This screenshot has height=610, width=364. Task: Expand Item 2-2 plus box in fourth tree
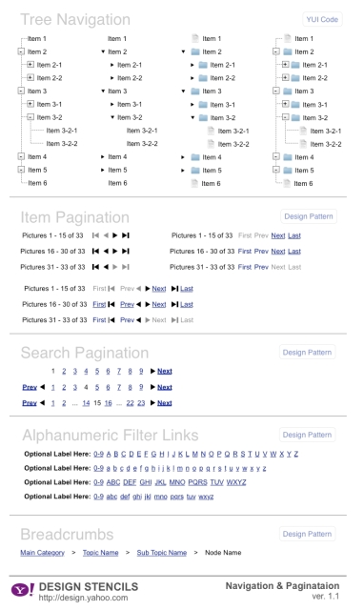click(x=285, y=77)
